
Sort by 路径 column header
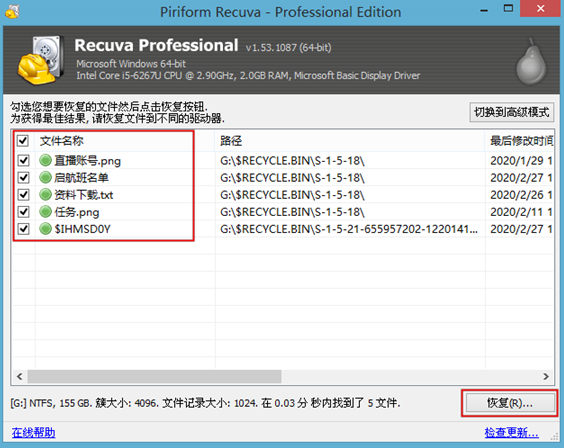pyautogui.click(x=350, y=141)
